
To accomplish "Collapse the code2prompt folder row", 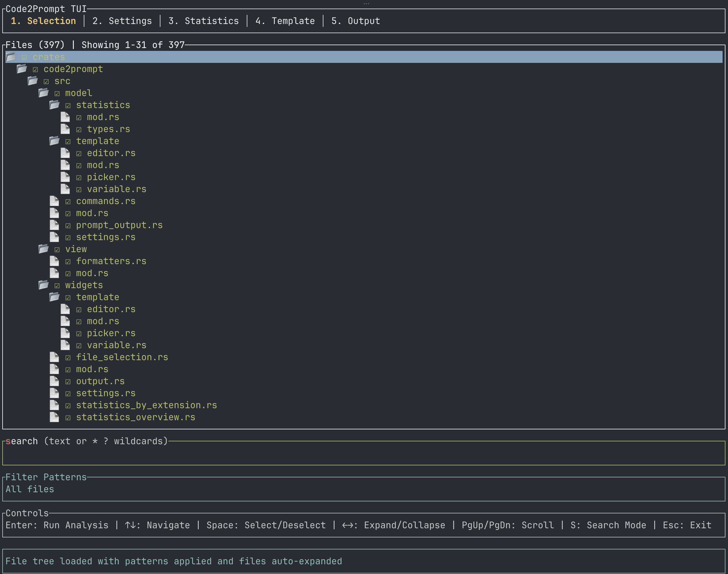I will [x=364, y=69].
